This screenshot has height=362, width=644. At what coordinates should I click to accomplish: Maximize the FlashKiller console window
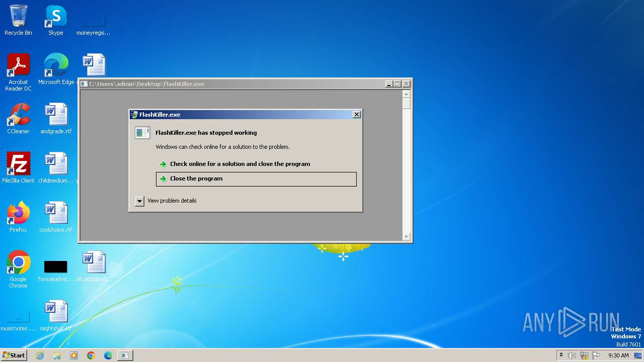click(397, 84)
